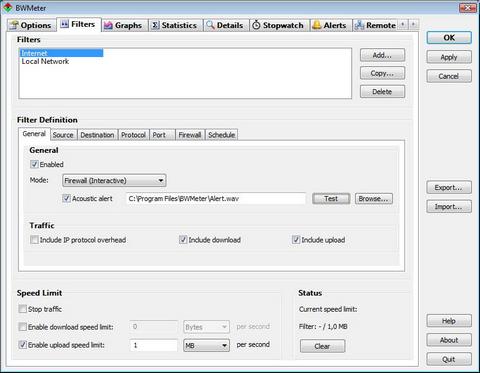Open the Options tab

tap(31, 25)
